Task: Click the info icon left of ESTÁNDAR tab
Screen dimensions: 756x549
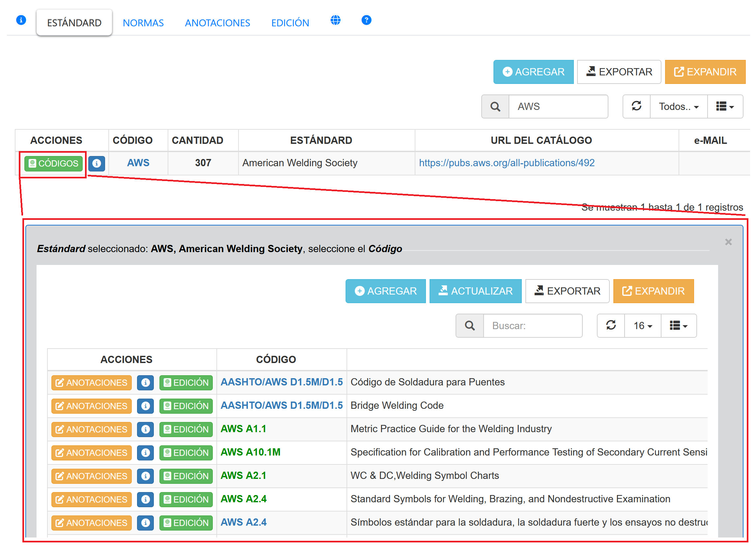Action: pos(21,20)
